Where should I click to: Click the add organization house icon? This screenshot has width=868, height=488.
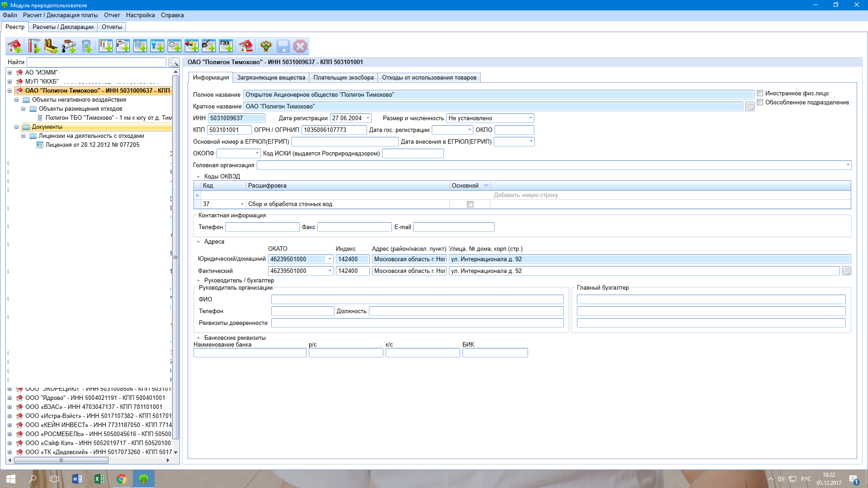(14, 46)
